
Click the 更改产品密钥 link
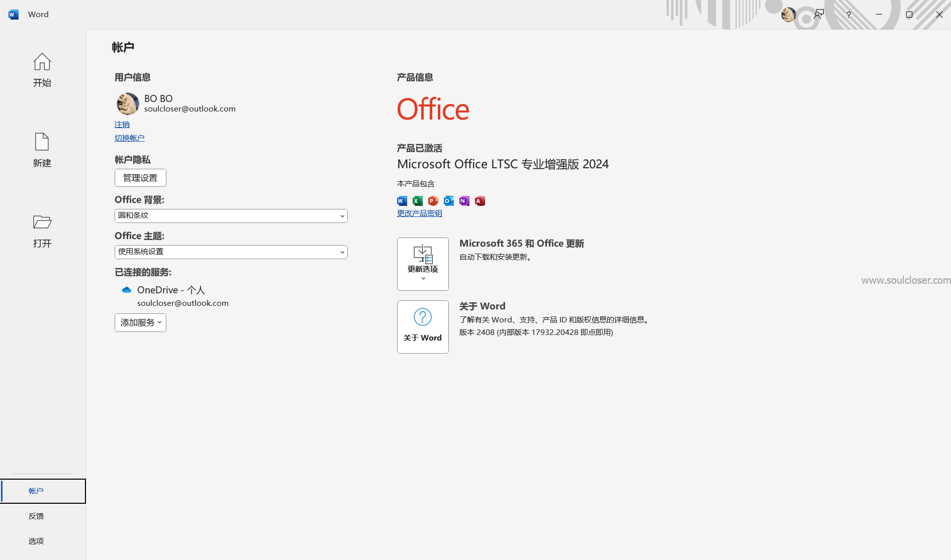click(x=419, y=213)
